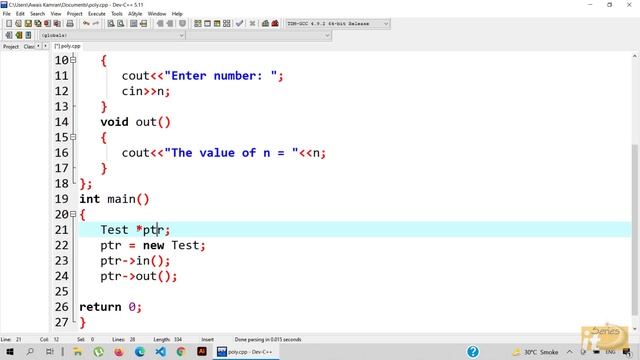Click the Windows Start button

10,351
